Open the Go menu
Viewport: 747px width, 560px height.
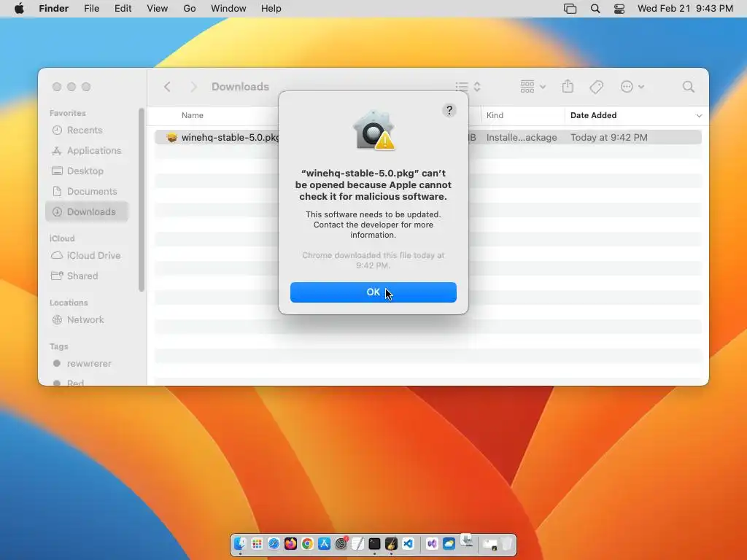point(189,9)
